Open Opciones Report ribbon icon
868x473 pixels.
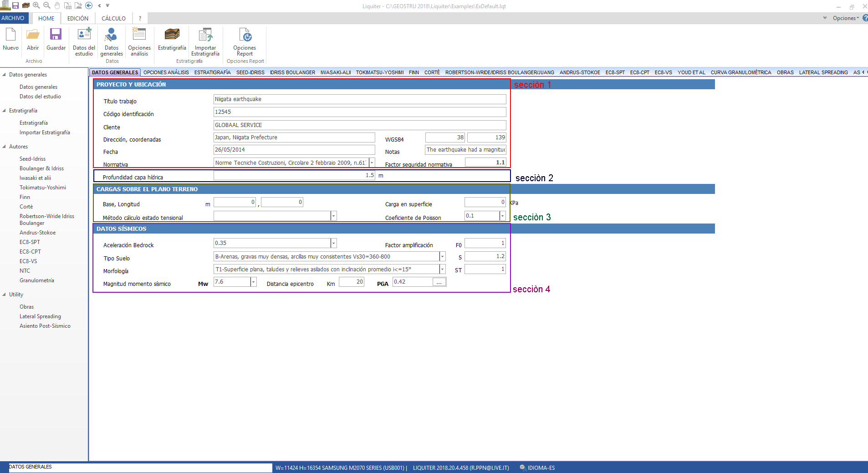tap(245, 42)
